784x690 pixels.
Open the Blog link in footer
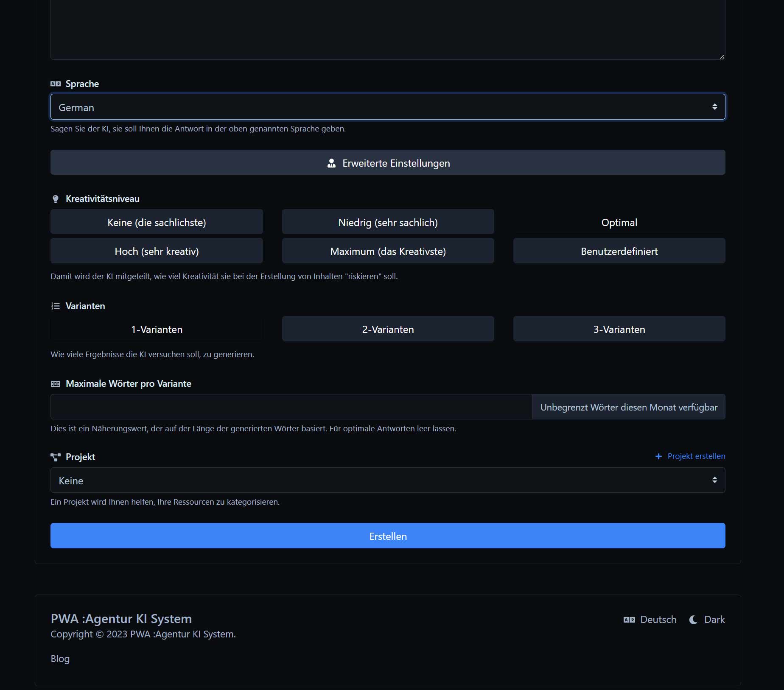tap(60, 659)
